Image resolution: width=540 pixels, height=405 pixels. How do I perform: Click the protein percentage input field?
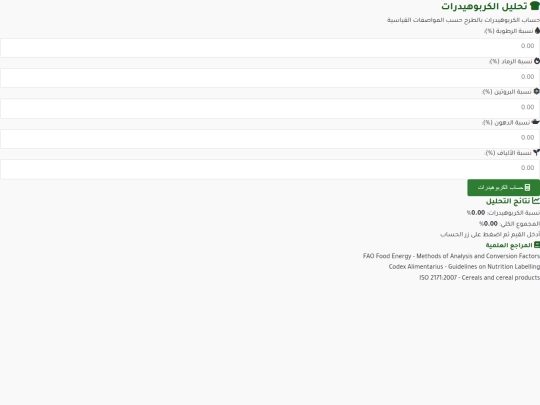click(x=270, y=108)
